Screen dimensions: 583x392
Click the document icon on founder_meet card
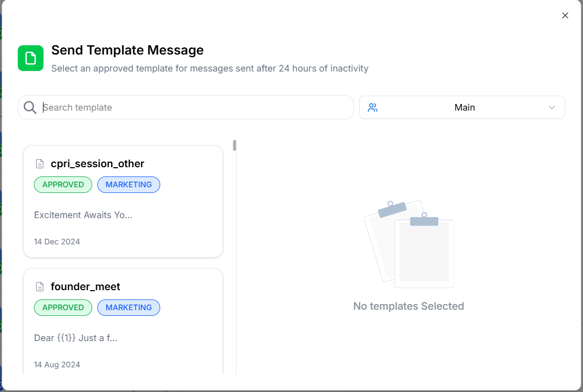[40, 286]
